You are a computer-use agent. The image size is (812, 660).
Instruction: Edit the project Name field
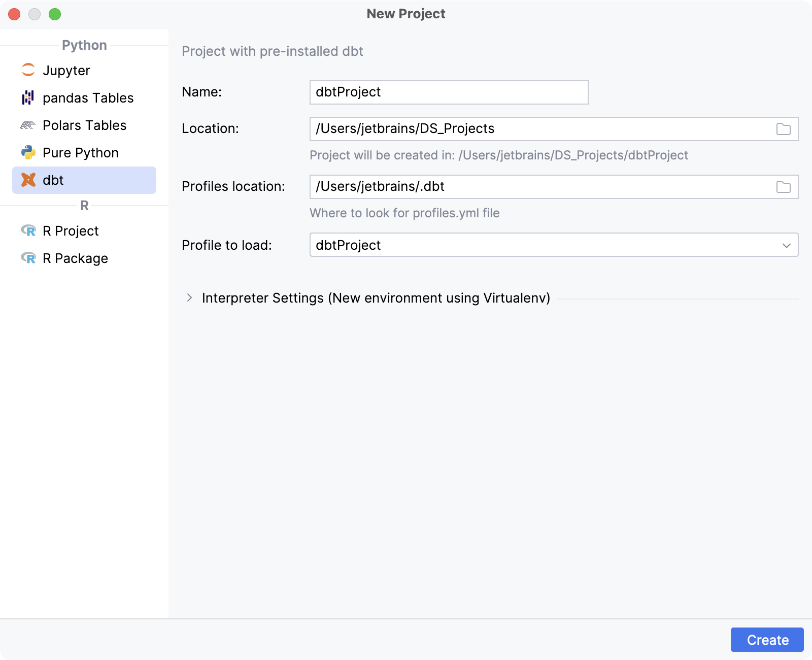449,92
